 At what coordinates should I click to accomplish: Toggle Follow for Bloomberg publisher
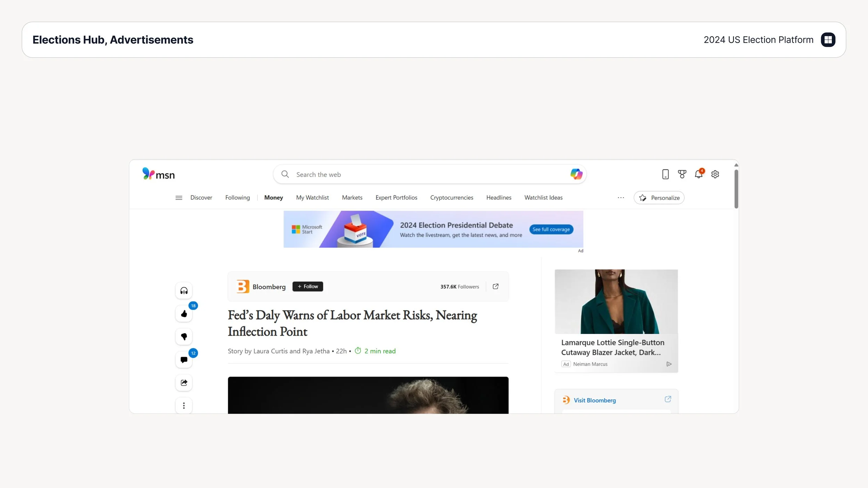[x=308, y=286]
